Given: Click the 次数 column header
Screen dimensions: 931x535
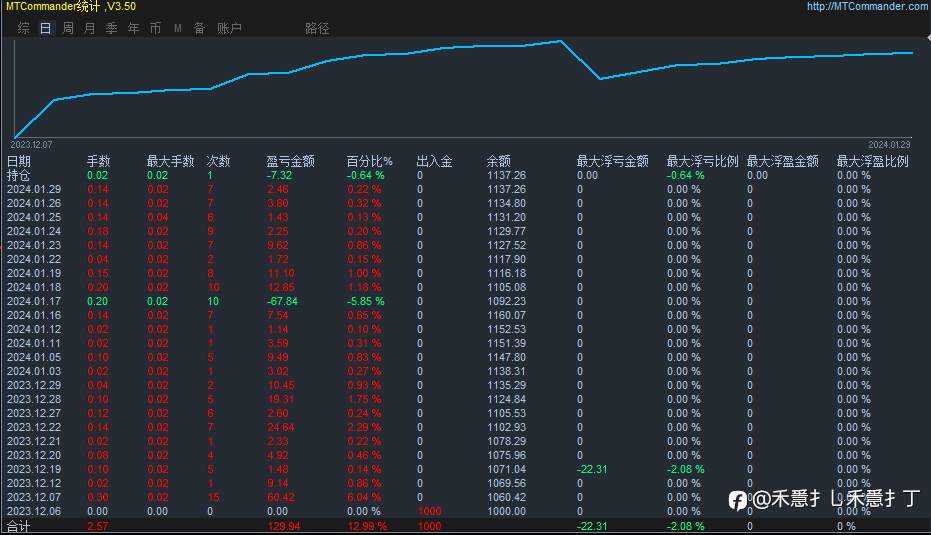Looking at the screenshot, I should tap(218, 161).
